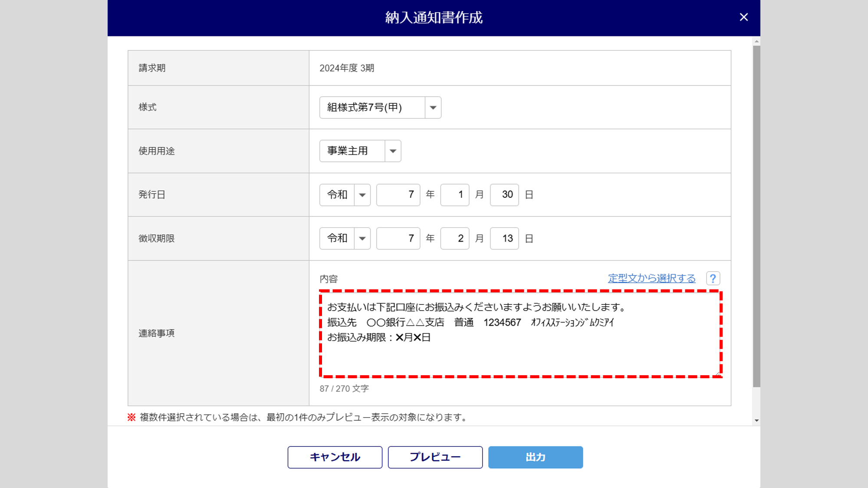The width and height of the screenshot is (868, 488).
Task: Click the scrollbar up arrow
Action: [x=756, y=42]
